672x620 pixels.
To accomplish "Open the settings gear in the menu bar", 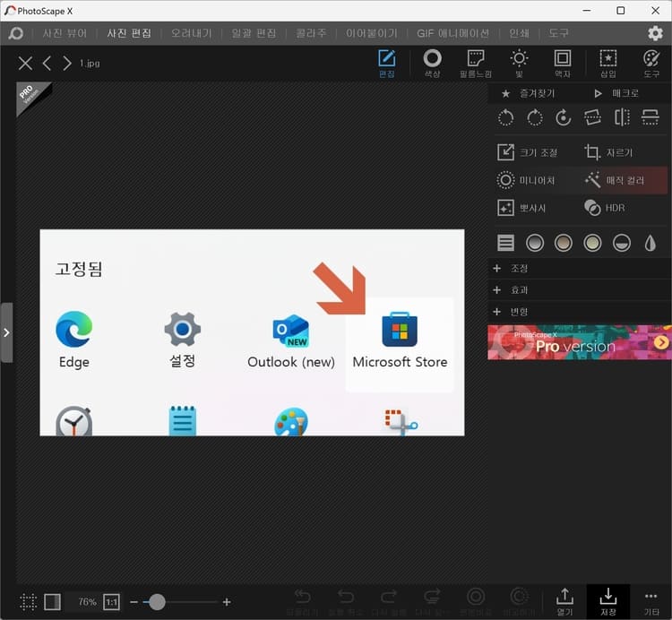I will (x=655, y=33).
